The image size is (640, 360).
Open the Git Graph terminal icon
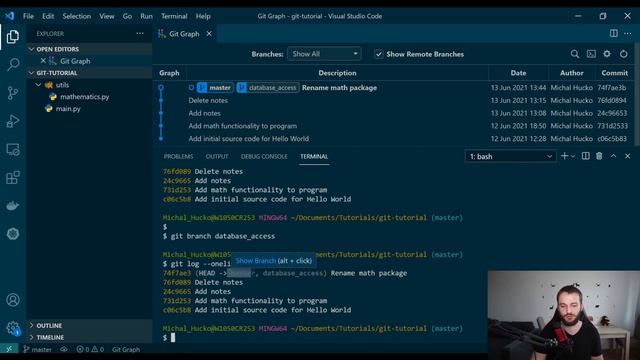click(x=591, y=54)
